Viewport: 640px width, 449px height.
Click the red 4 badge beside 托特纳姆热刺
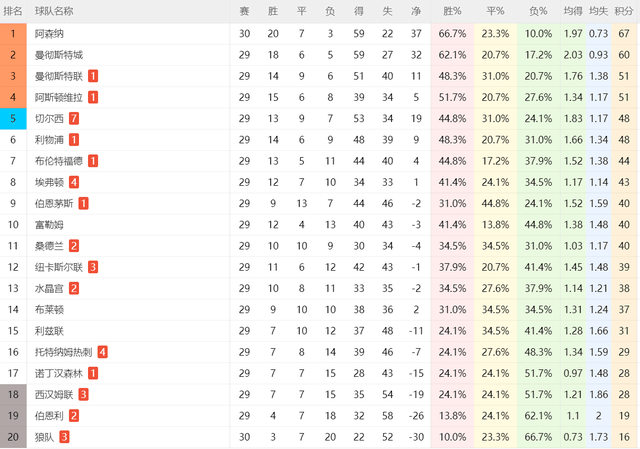[103, 352]
